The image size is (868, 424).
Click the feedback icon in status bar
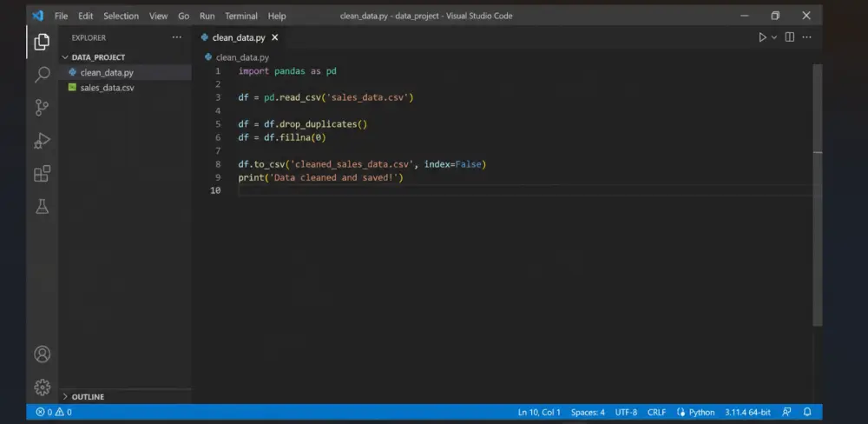(786, 412)
